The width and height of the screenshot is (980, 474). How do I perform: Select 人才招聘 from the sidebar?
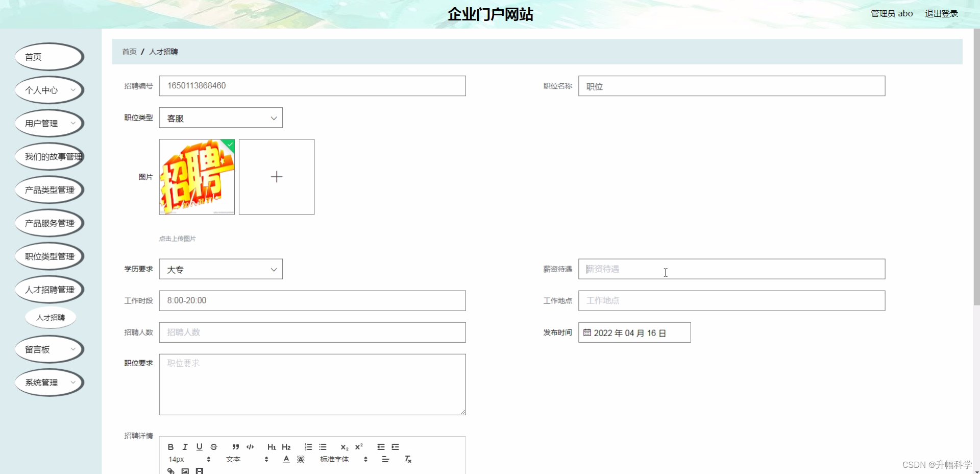pos(51,317)
